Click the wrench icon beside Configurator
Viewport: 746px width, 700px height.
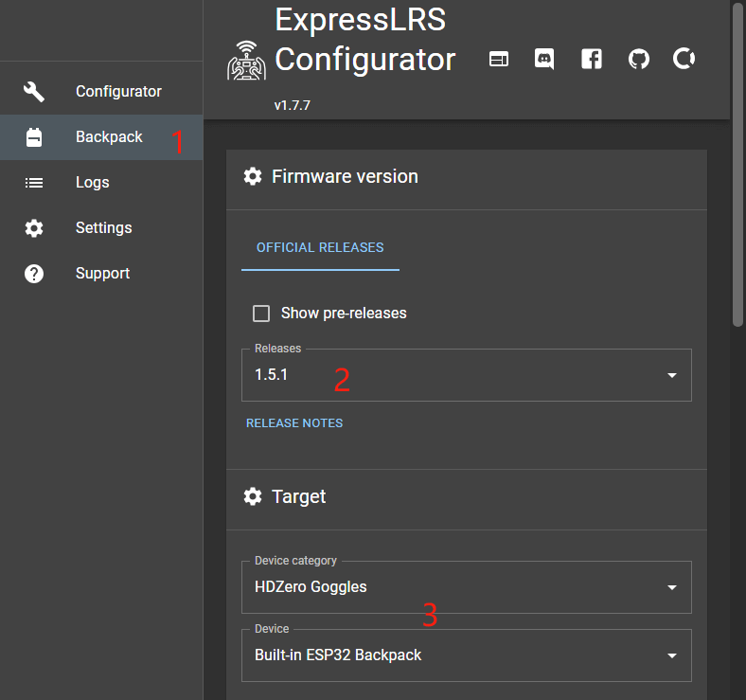(34, 92)
